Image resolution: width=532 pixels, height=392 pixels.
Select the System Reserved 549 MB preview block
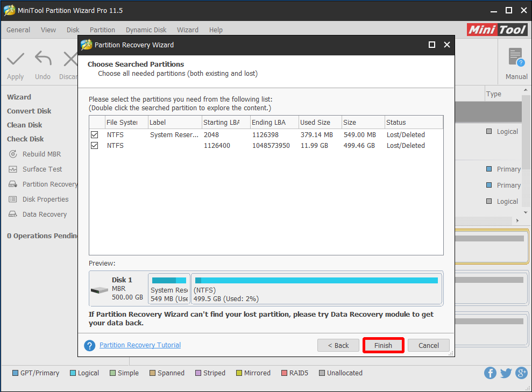pos(169,289)
